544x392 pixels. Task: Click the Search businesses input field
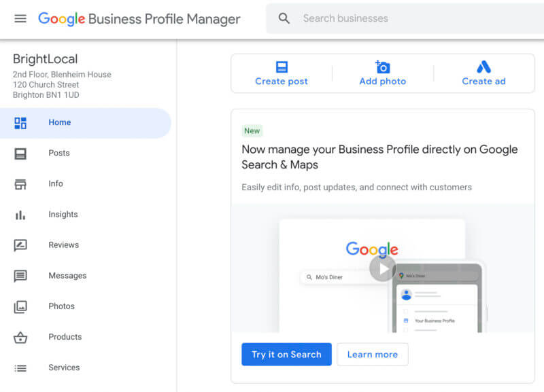pos(408,18)
